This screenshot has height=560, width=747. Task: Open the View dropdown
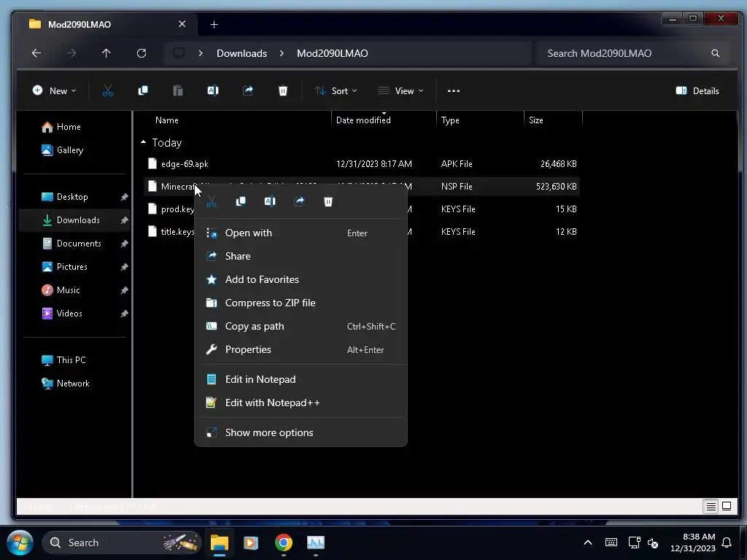(400, 91)
